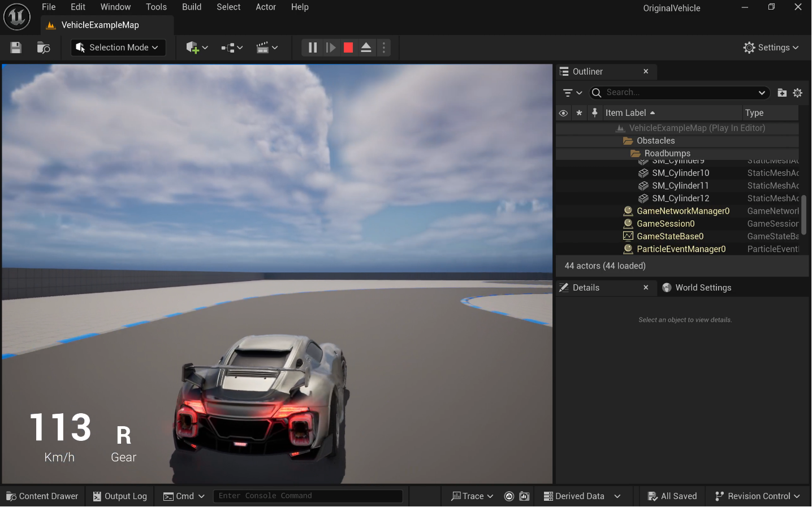Open the Output Log
The width and height of the screenshot is (812, 507).
click(x=120, y=496)
